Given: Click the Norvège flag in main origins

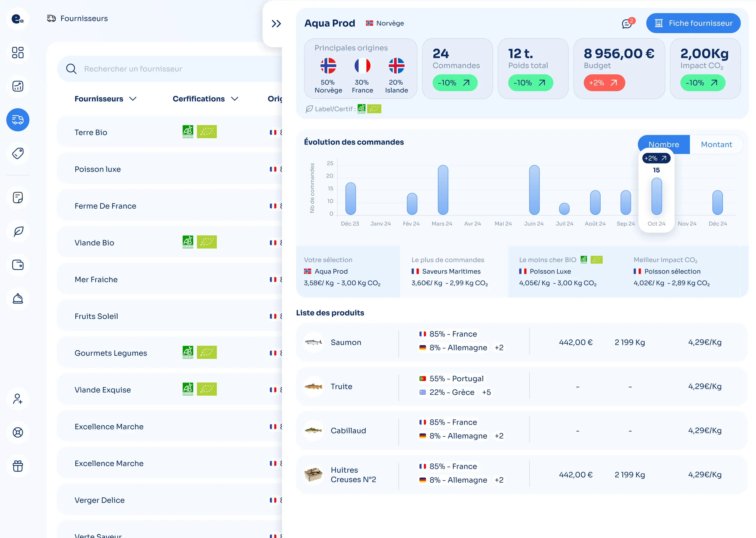Looking at the screenshot, I should point(328,66).
